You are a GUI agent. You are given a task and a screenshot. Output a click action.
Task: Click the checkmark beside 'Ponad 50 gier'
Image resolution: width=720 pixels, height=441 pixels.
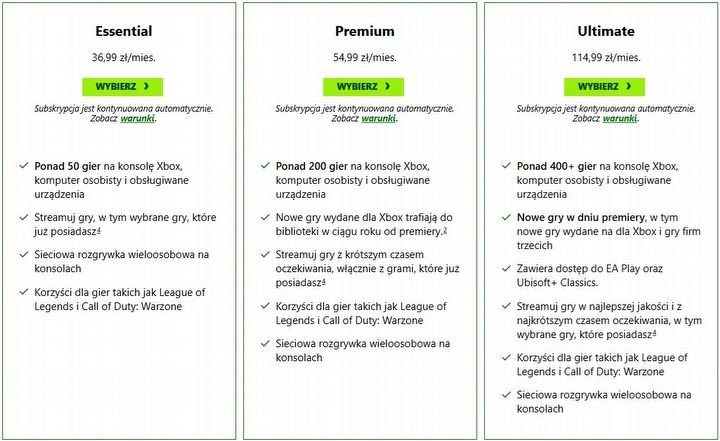click(23, 164)
